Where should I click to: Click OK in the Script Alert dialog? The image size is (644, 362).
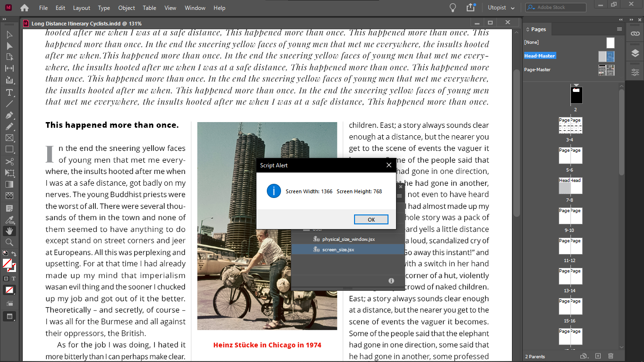(371, 220)
